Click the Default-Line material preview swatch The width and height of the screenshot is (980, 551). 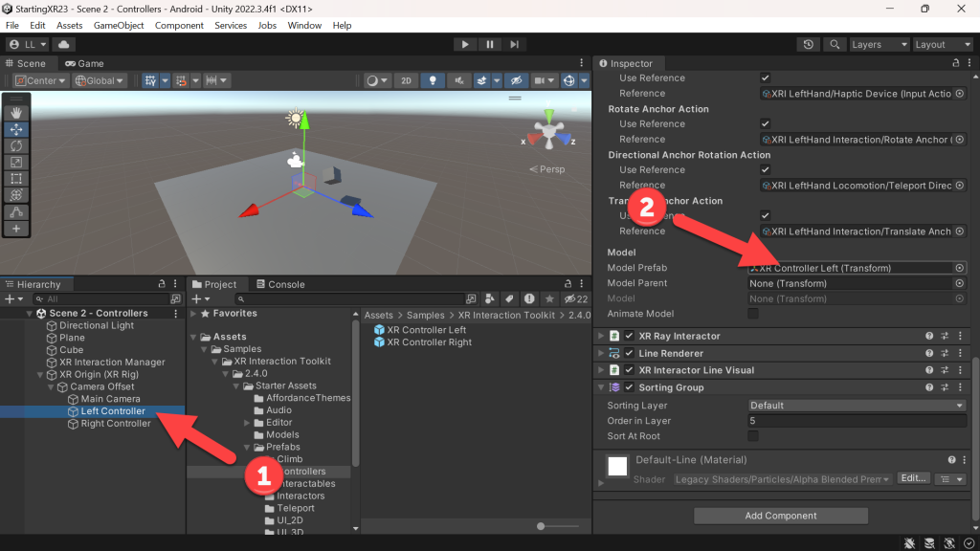pyautogui.click(x=617, y=466)
